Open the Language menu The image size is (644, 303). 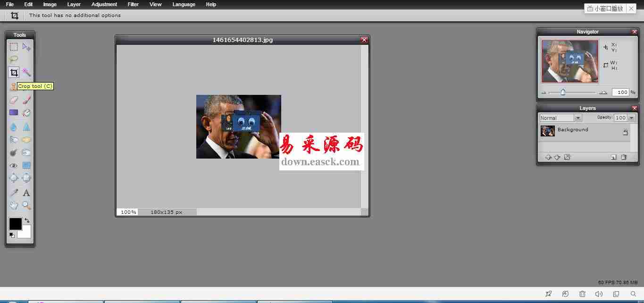tap(184, 4)
